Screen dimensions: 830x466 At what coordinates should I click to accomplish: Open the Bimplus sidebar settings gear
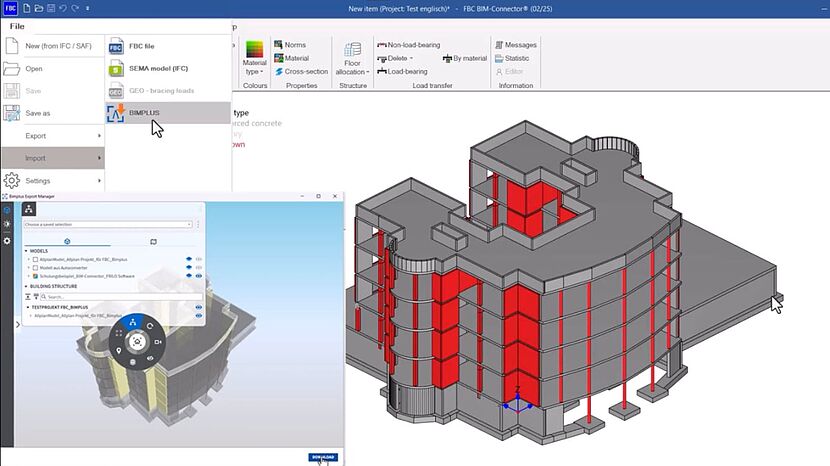coord(7,241)
